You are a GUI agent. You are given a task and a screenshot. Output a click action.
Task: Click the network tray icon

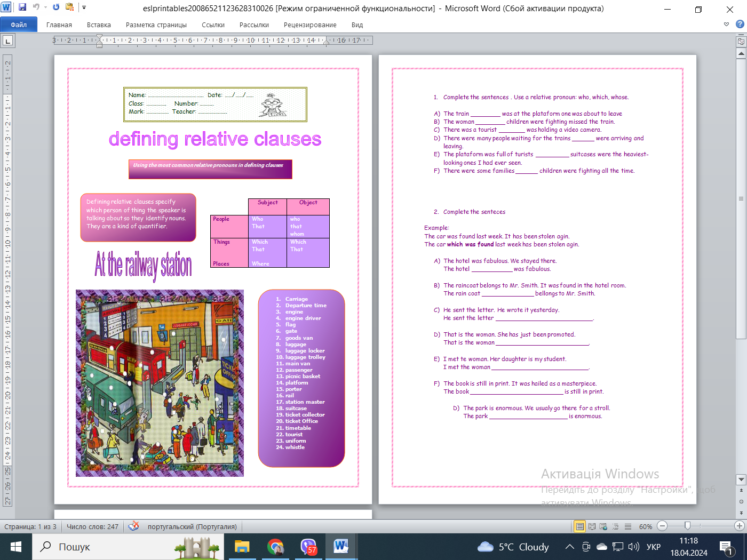point(618,547)
